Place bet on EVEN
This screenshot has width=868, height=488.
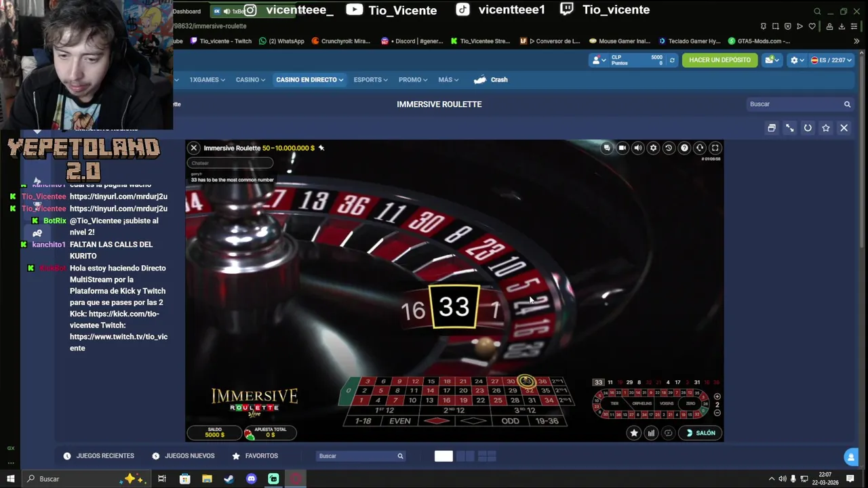click(400, 421)
